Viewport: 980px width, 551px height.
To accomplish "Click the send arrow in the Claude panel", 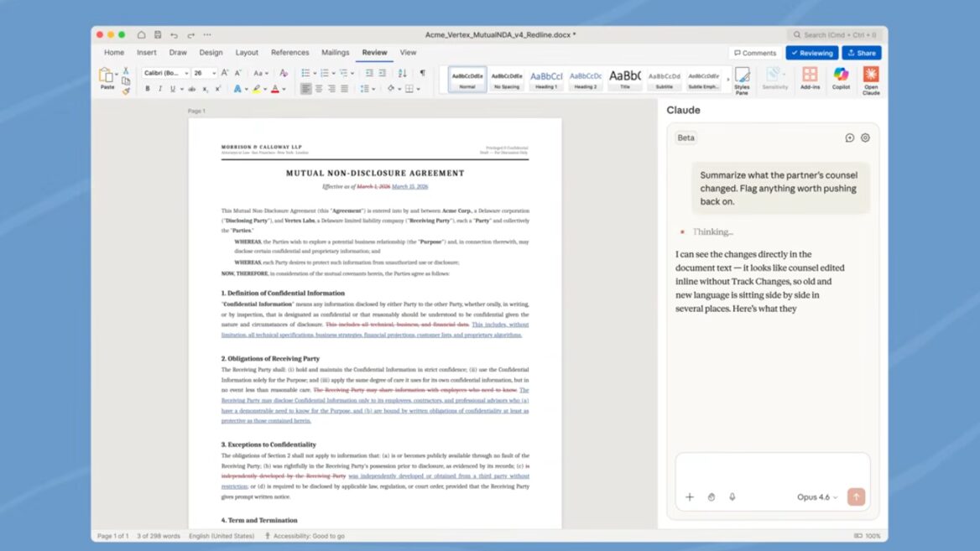I will click(855, 496).
